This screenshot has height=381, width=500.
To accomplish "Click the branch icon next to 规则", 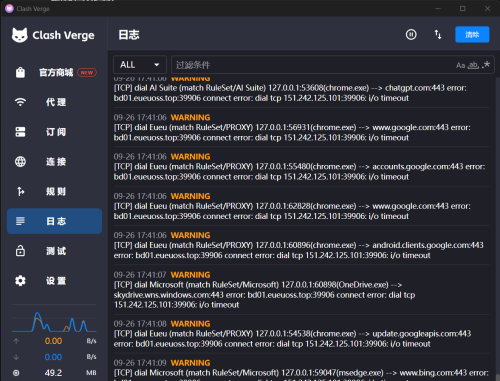I will point(20,191).
